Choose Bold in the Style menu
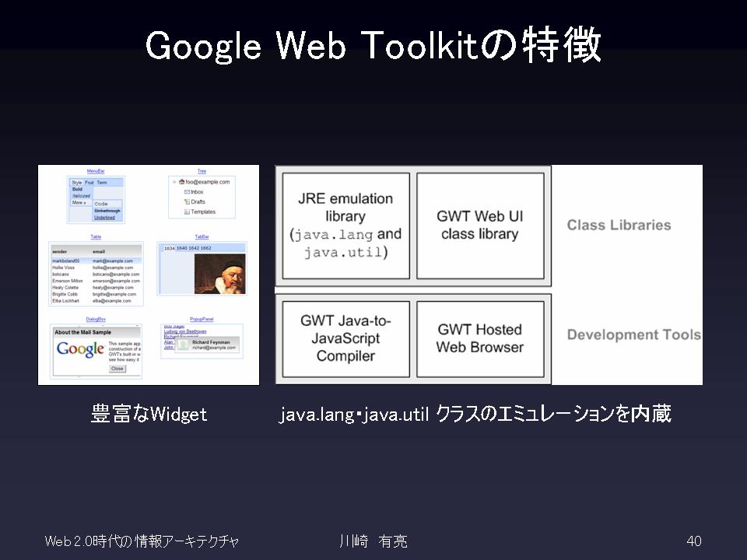 click(77, 189)
